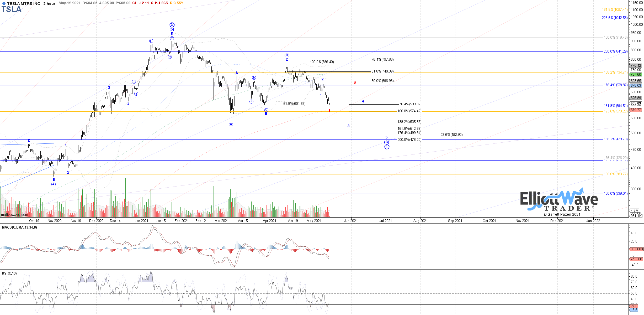Click the bid value 'B:604.85'

[x=90, y=3]
